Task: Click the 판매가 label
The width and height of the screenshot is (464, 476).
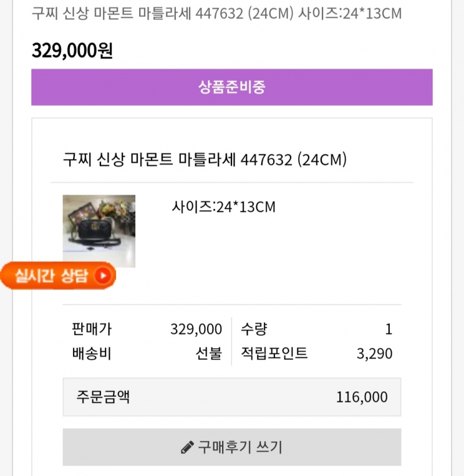Action: [91, 330]
